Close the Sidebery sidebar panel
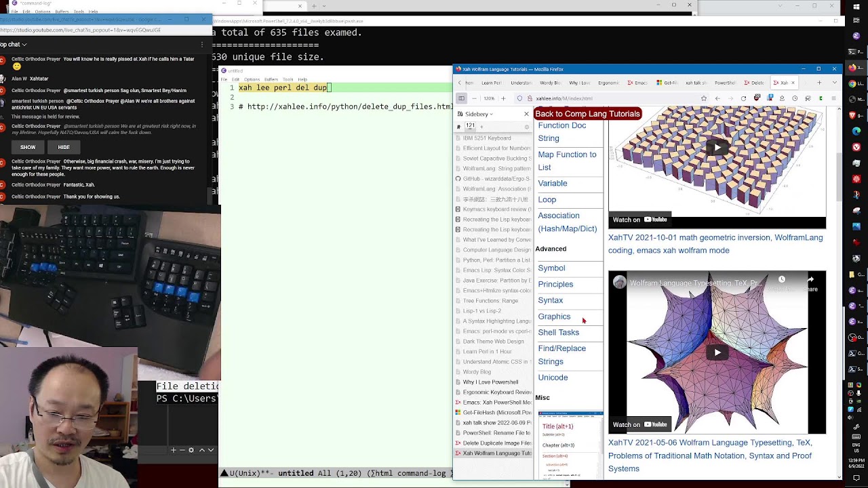This screenshot has width=868, height=488. pyautogui.click(x=526, y=114)
